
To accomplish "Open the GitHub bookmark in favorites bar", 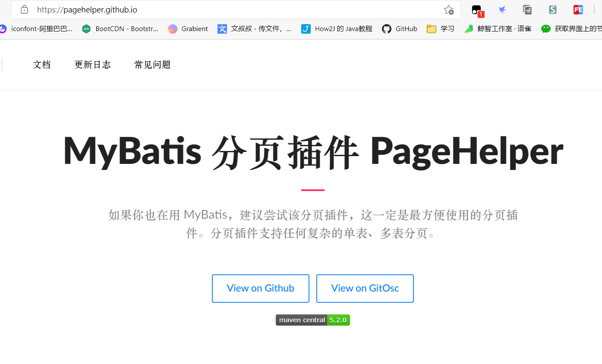I will [400, 29].
